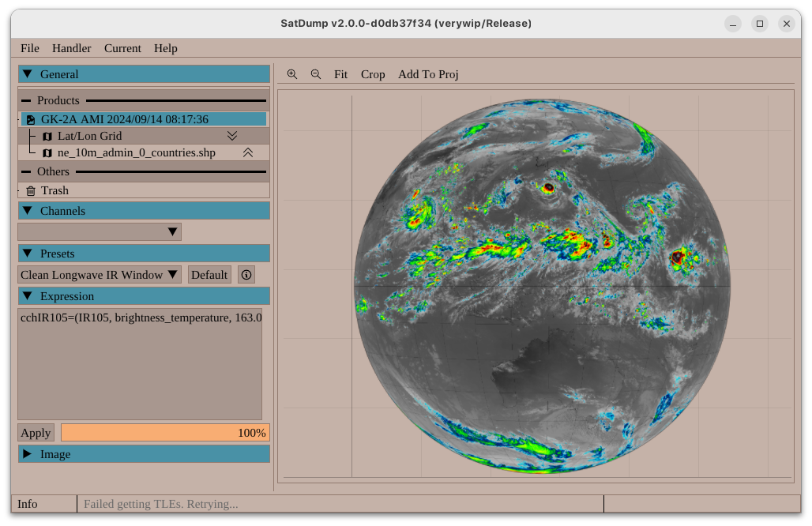812x526 pixels.
Task: Open the Clean Longwave IR Window preset dropdown
Action: (100, 275)
